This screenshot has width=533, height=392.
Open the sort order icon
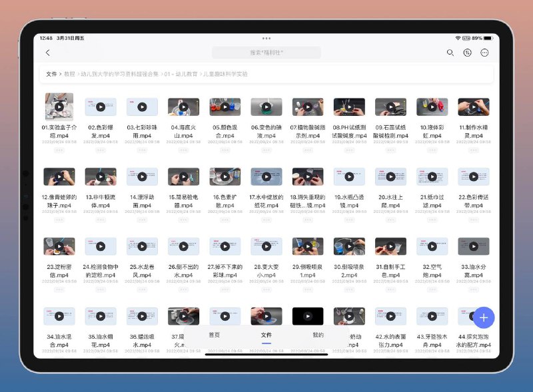coord(468,53)
